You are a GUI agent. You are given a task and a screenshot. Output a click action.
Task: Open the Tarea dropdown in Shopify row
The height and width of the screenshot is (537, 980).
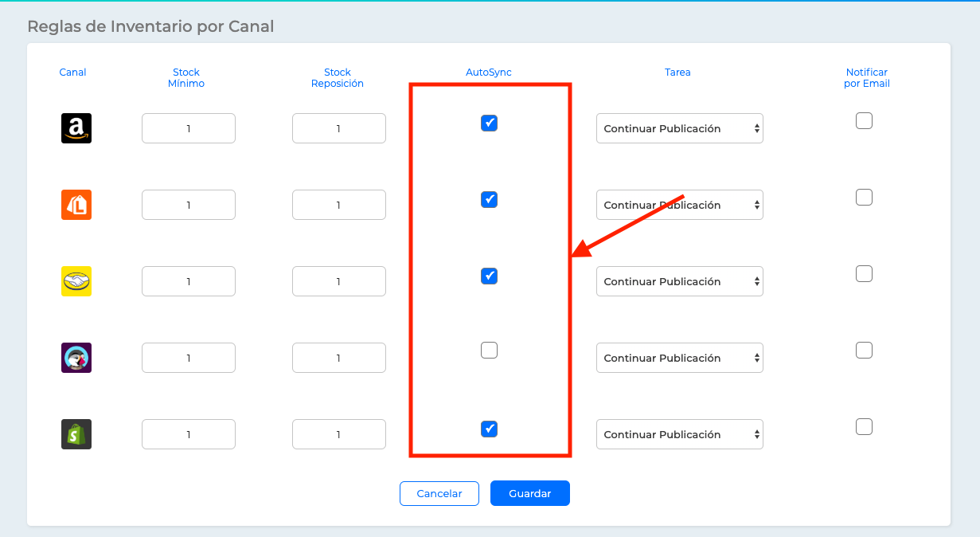[679, 434]
